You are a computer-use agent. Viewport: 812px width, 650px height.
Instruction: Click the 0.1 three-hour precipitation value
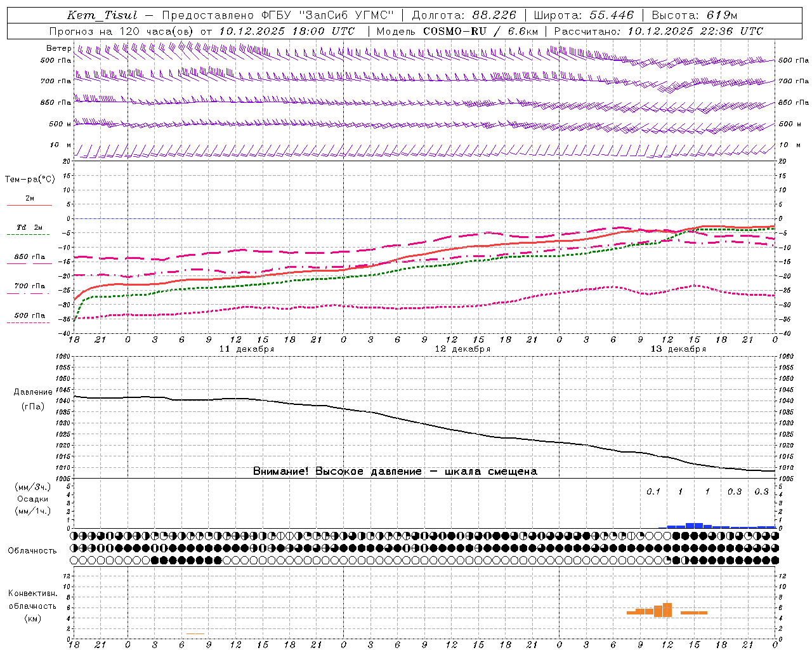[653, 492]
